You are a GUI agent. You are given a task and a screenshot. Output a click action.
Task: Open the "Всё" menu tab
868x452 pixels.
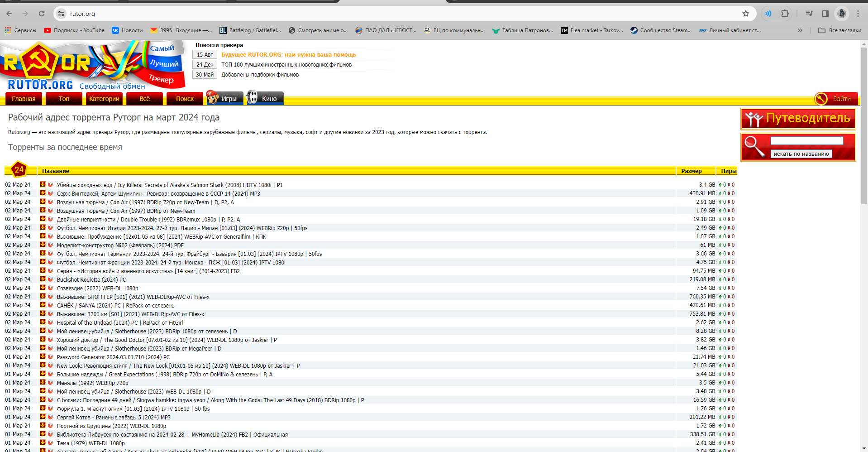point(144,99)
